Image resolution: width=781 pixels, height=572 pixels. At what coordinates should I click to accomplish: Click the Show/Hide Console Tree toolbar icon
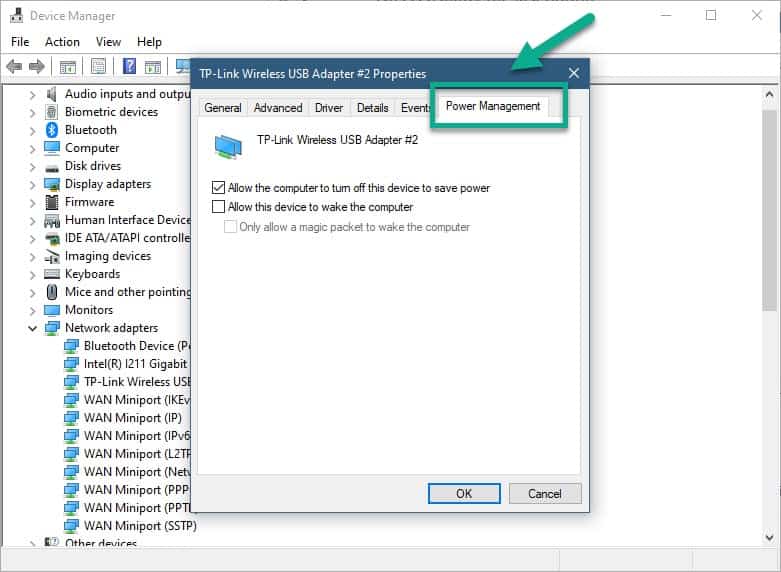click(x=68, y=66)
